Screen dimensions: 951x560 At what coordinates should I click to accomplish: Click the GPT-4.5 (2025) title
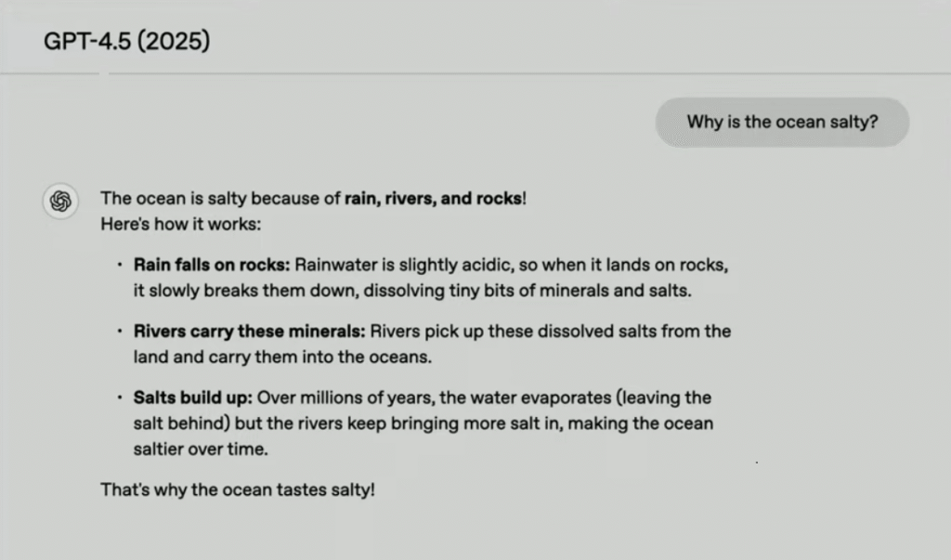pyautogui.click(x=126, y=41)
